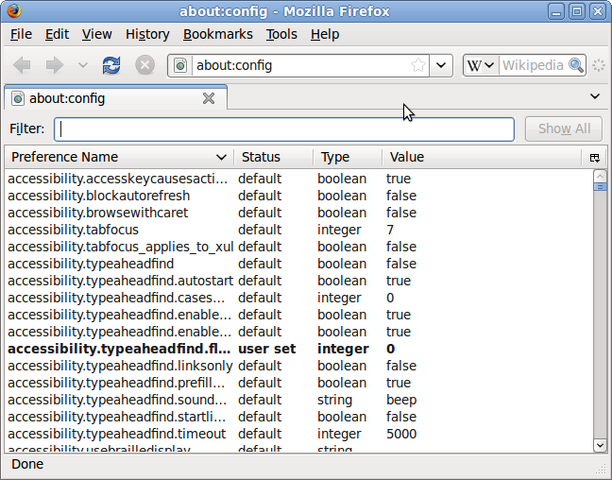Click the value beep
Image resolution: width=612 pixels, height=480 pixels.
pyautogui.click(x=401, y=400)
